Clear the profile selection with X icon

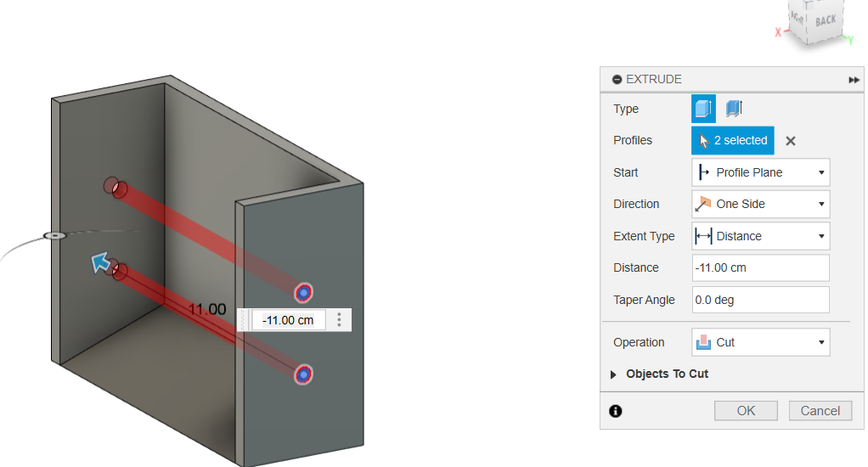(x=790, y=141)
